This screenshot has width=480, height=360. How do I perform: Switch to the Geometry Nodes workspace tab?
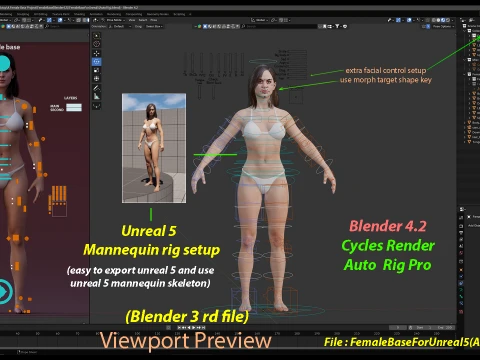pos(157,14)
